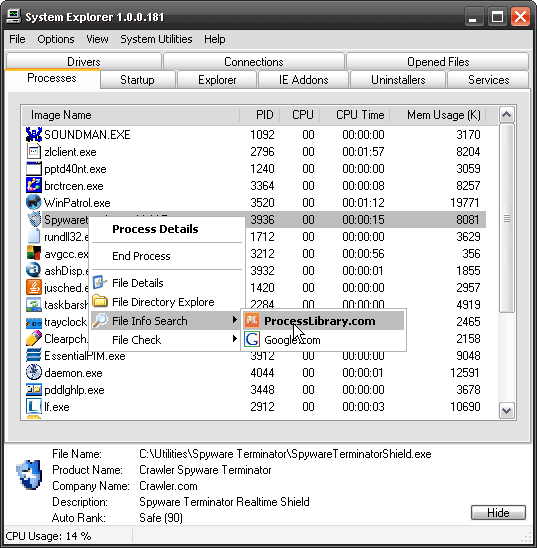537x548 pixels.
Task: Switch to the Explorer tab
Action: coord(217,80)
